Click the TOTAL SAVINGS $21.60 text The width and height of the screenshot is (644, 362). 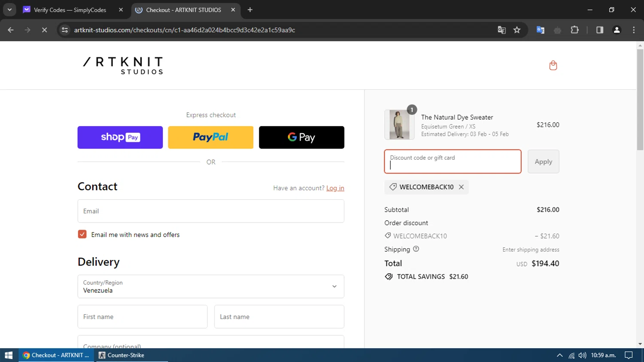[432, 277]
